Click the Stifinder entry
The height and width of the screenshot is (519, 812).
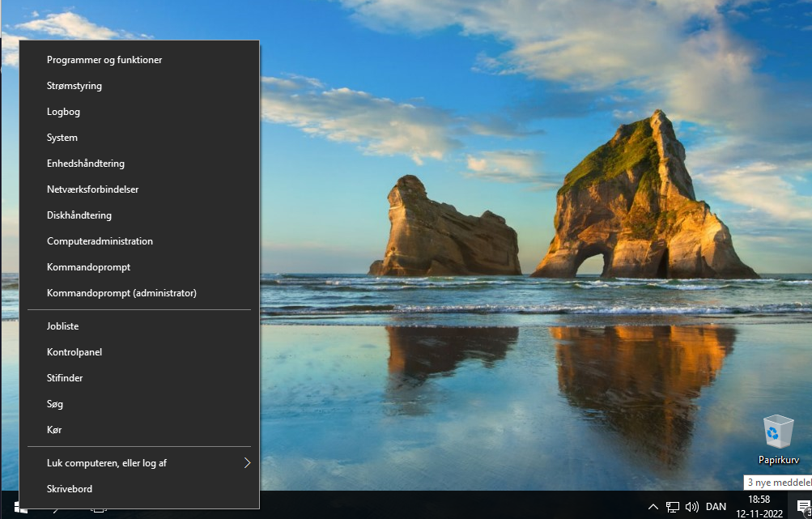coord(65,378)
